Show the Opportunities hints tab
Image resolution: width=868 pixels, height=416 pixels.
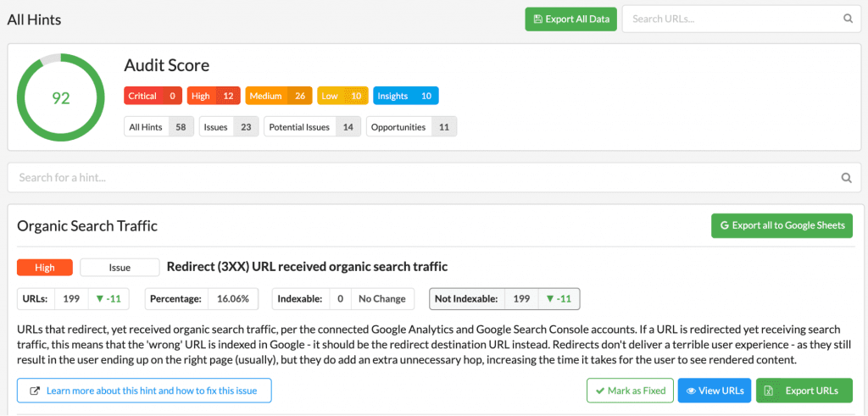coord(411,127)
